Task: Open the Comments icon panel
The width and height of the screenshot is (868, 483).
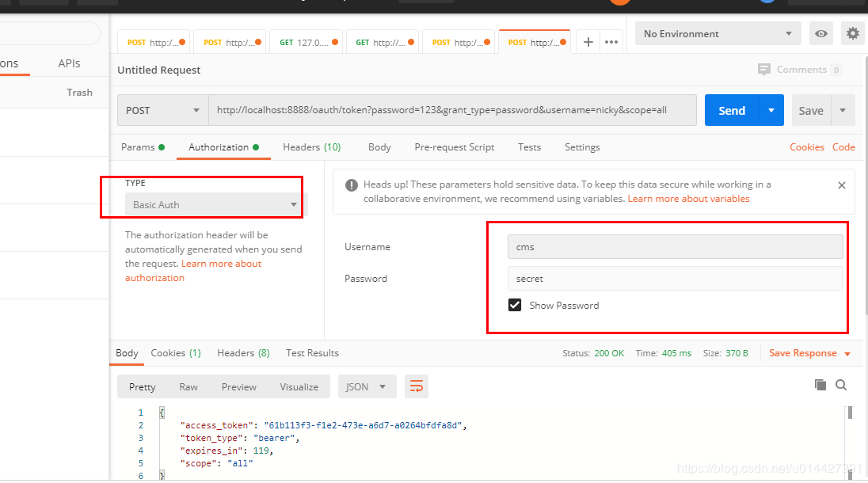Action: click(764, 70)
